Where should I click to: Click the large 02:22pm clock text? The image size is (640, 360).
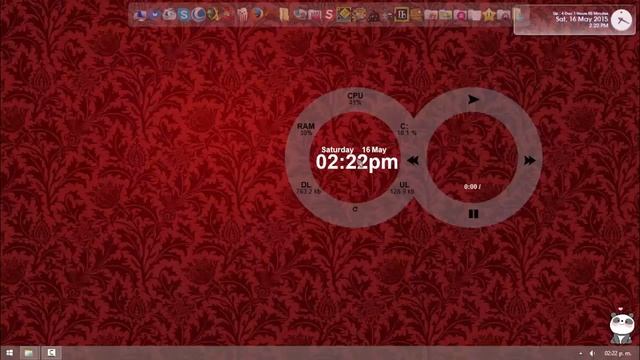357,162
